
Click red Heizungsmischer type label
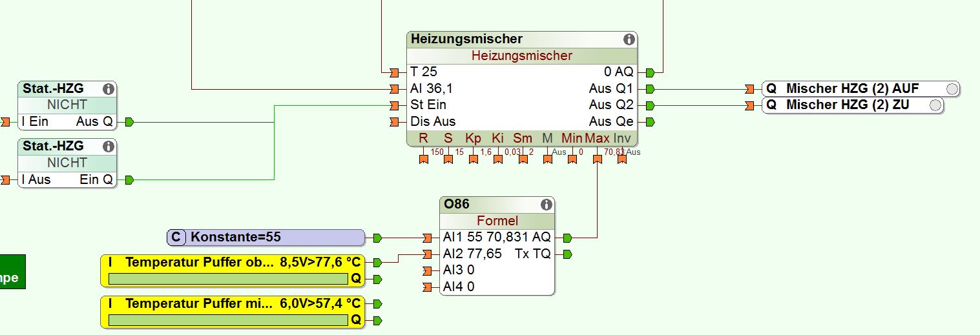click(x=522, y=56)
